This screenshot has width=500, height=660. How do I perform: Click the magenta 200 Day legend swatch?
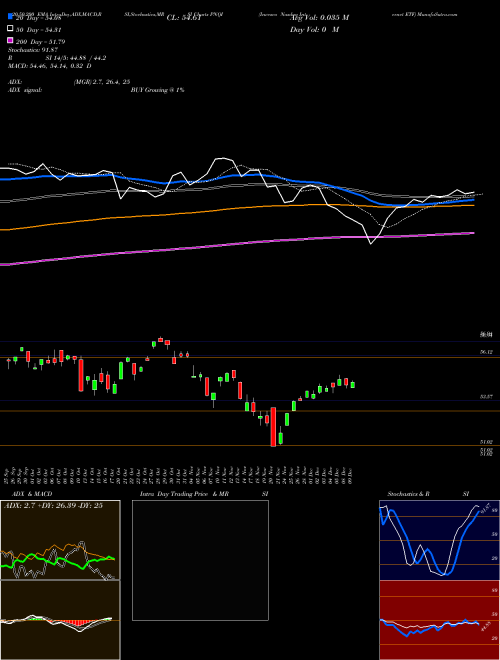coord(10,41)
